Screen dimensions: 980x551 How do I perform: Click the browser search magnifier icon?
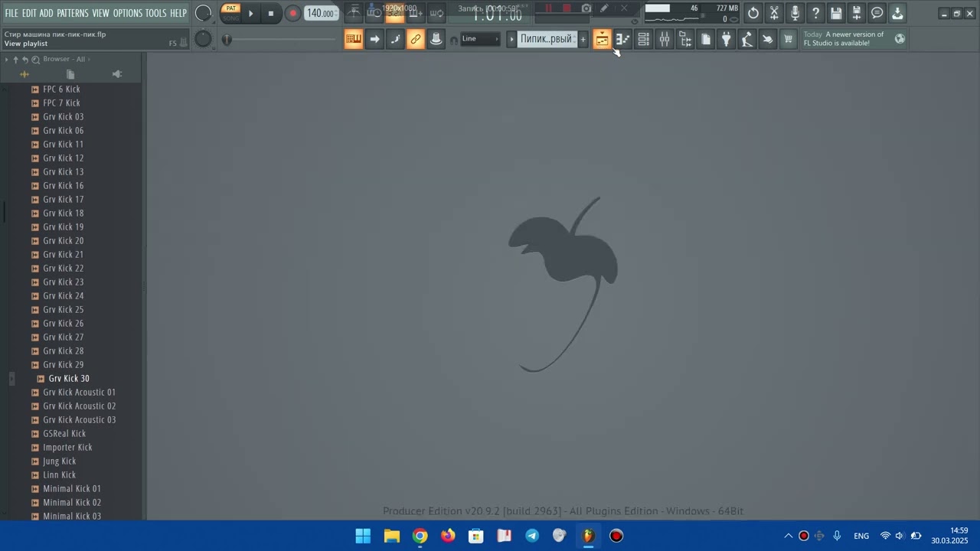pos(35,59)
